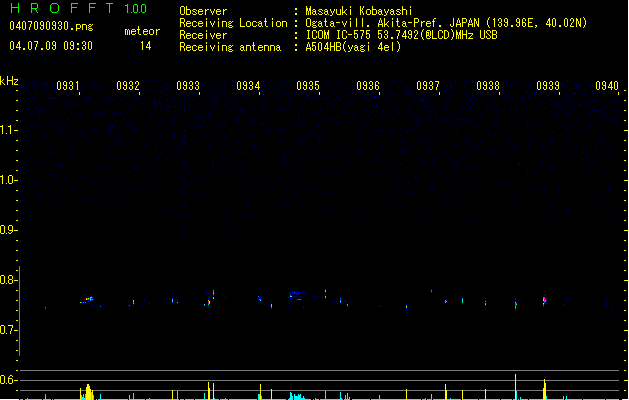Click the 0932 time axis marker
Viewport: 629px width, 400px height.
(x=128, y=86)
